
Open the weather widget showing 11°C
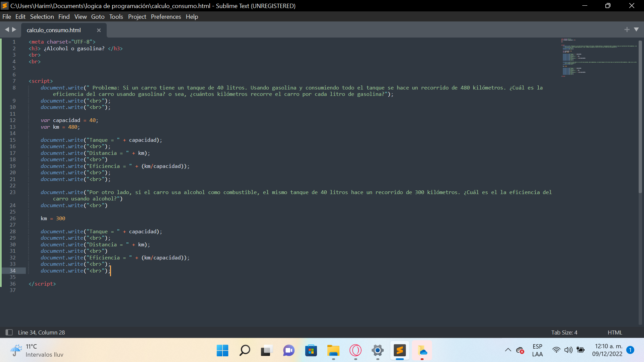[x=36, y=351]
